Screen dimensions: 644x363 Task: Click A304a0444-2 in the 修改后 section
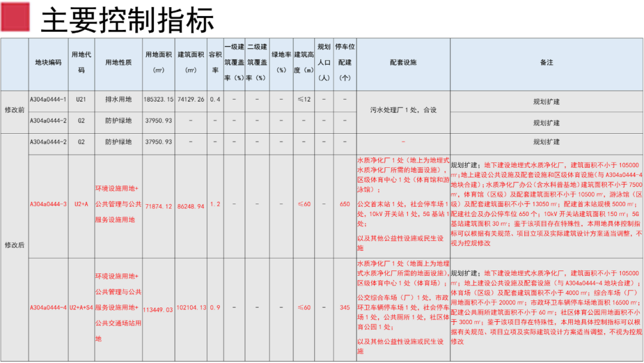(x=48, y=142)
